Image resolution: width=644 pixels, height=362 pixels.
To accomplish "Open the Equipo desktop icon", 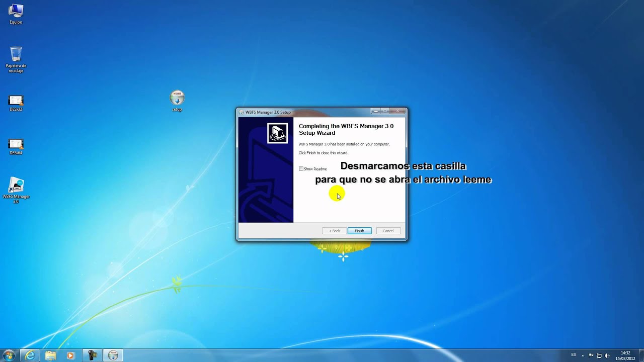I will tap(16, 14).
